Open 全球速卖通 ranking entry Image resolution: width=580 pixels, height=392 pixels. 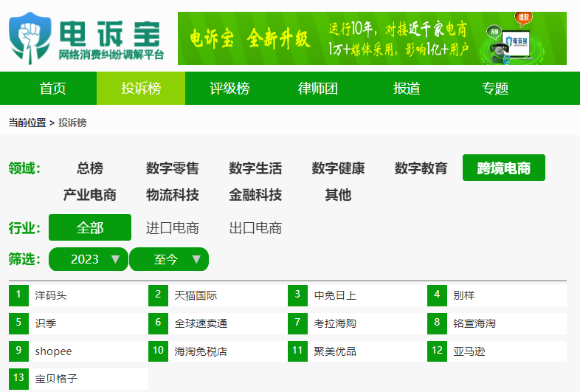pyautogui.click(x=201, y=323)
